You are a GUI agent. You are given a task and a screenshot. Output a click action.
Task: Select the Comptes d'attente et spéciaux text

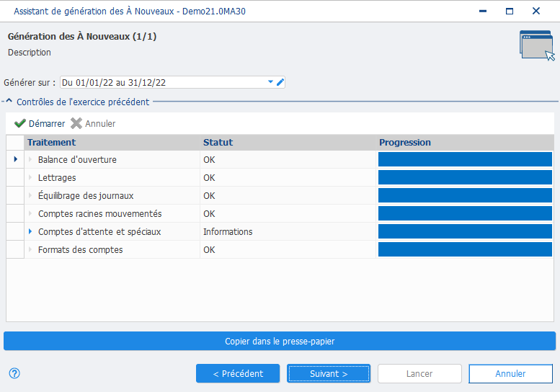pos(99,232)
